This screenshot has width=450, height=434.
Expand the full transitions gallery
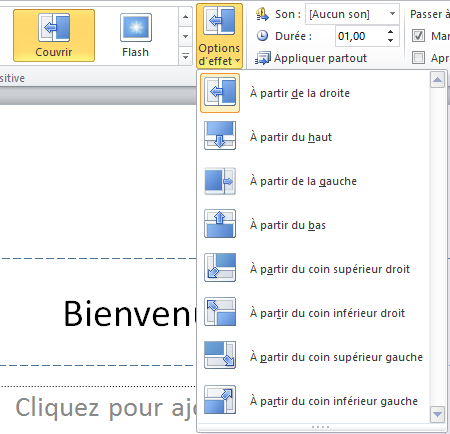click(185, 56)
